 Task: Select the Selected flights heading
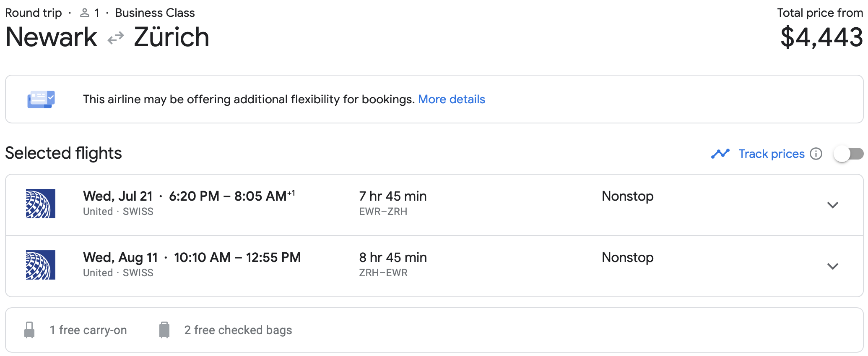click(63, 153)
